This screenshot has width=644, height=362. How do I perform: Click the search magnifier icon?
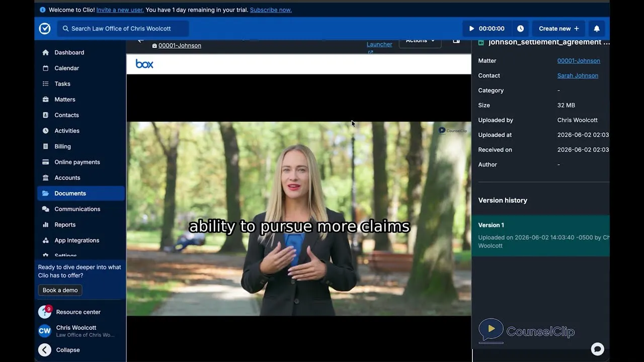65,29
